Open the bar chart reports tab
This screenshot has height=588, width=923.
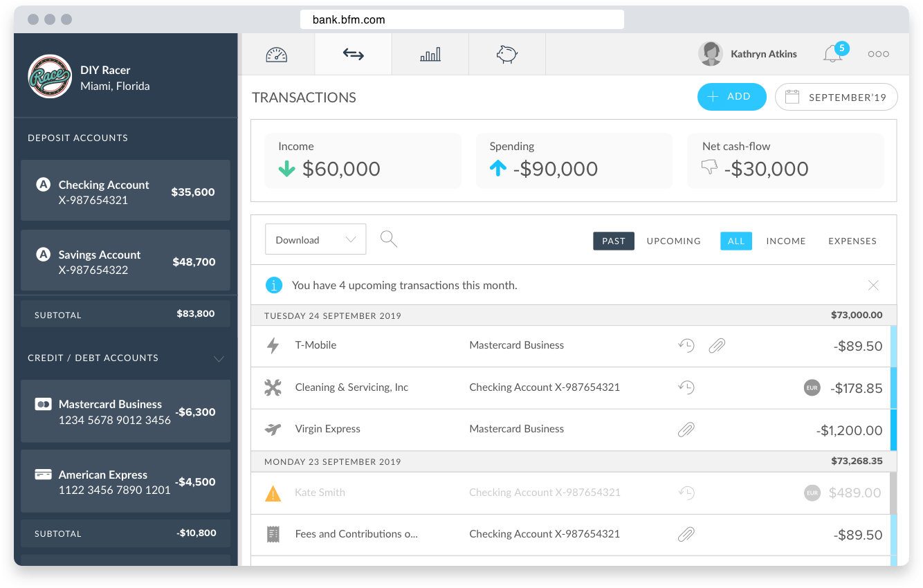[x=430, y=55]
